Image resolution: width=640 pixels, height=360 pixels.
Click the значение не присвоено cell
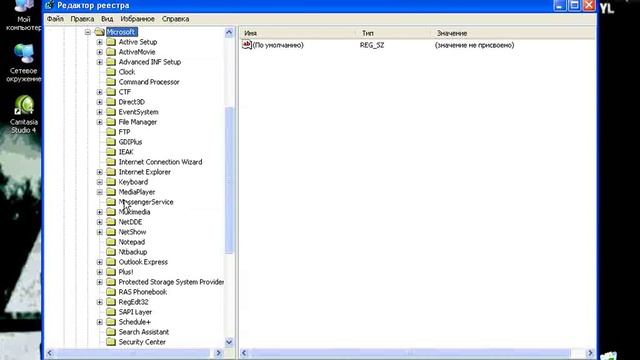(x=474, y=45)
